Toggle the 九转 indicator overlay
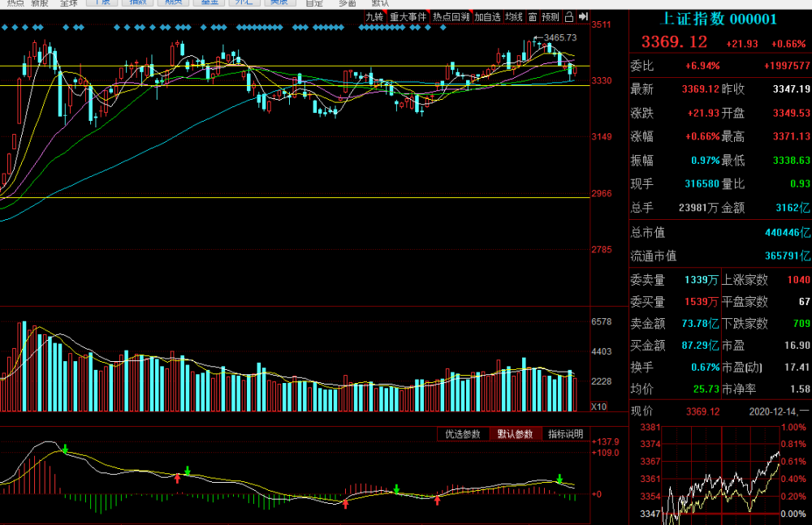 (x=374, y=16)
